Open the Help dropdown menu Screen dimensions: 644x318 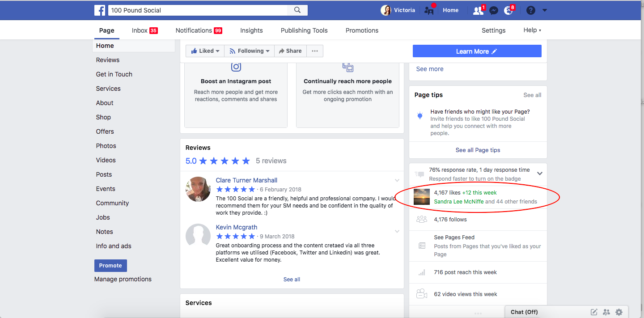(532, 30)
